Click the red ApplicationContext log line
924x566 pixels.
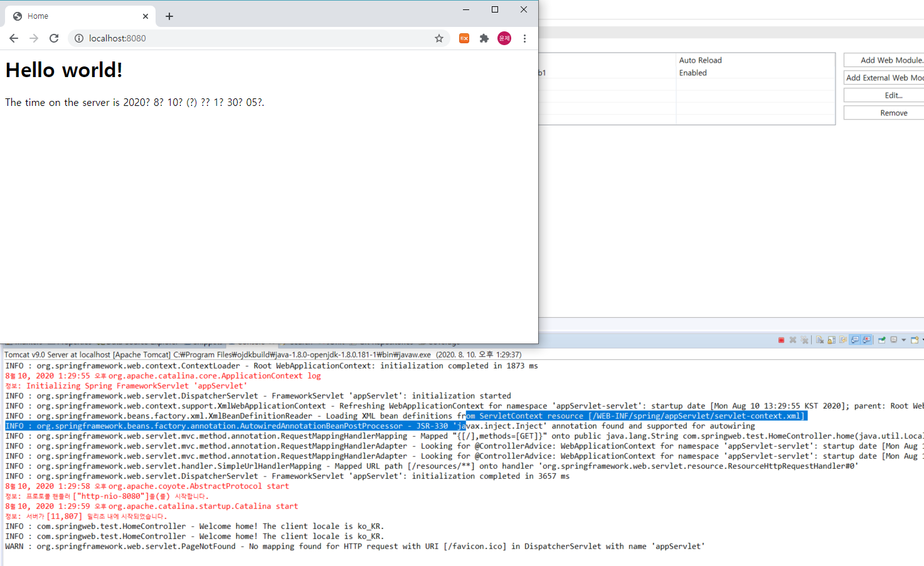[x=163, y=376]
